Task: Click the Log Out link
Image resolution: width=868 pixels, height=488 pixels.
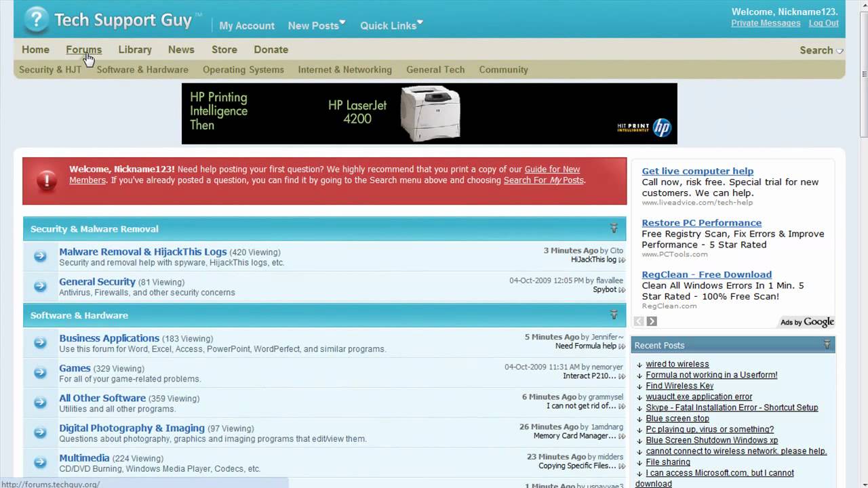Action: 823,23
